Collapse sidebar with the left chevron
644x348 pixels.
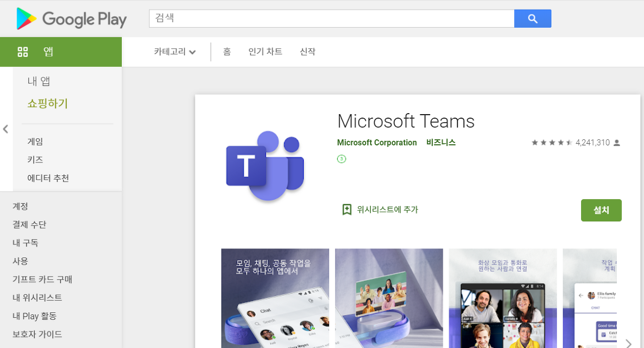point(6,129)
